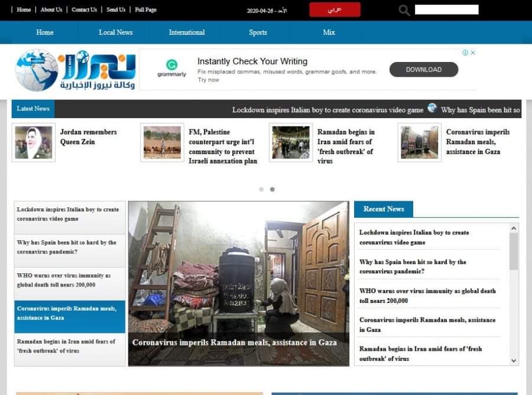Click the Grammarly logo in the ad
Screen dimensions: 532x395
point(171,68)
